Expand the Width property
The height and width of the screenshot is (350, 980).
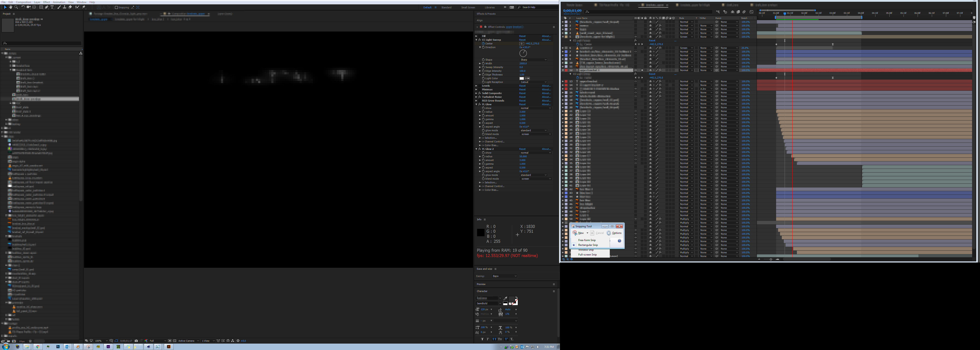point(480,63)
